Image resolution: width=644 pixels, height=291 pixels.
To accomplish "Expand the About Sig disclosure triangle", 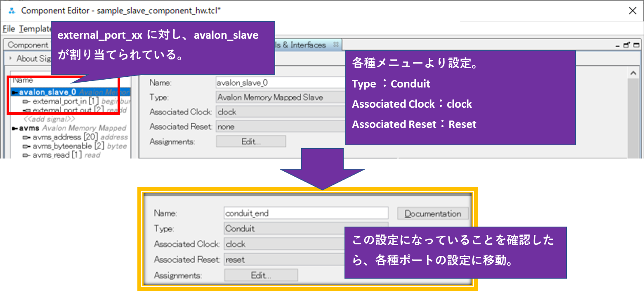I will (x=10, y=59).
